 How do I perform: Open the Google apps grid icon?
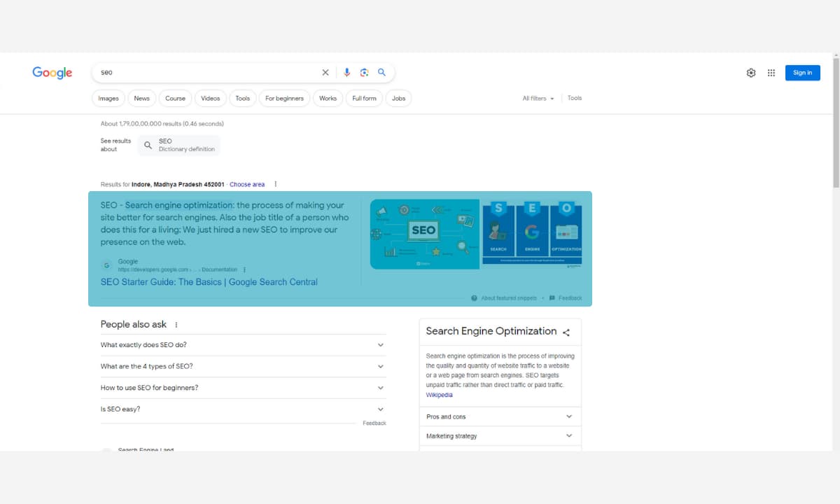coord(771,73)
